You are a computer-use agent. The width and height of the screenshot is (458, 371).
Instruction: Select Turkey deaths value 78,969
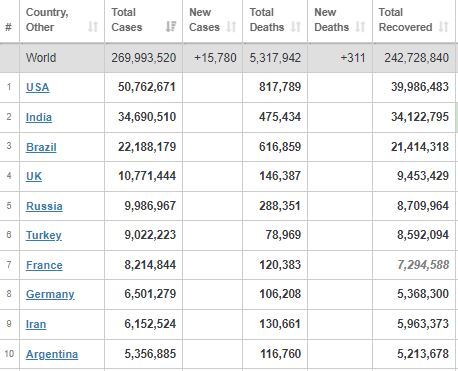283,235
